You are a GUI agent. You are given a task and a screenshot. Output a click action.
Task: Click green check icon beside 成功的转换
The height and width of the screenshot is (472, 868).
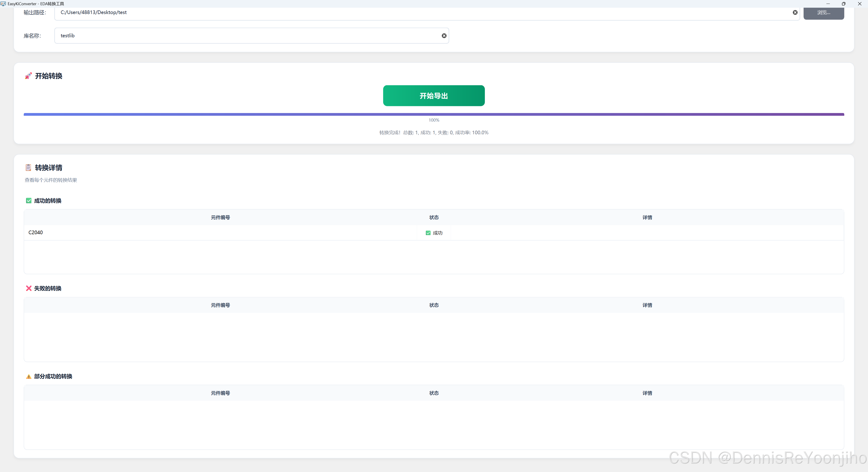(x=29, y=201)
